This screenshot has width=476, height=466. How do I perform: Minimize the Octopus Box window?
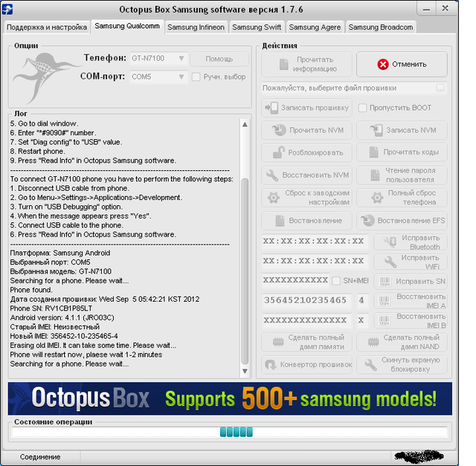(426, 8)
